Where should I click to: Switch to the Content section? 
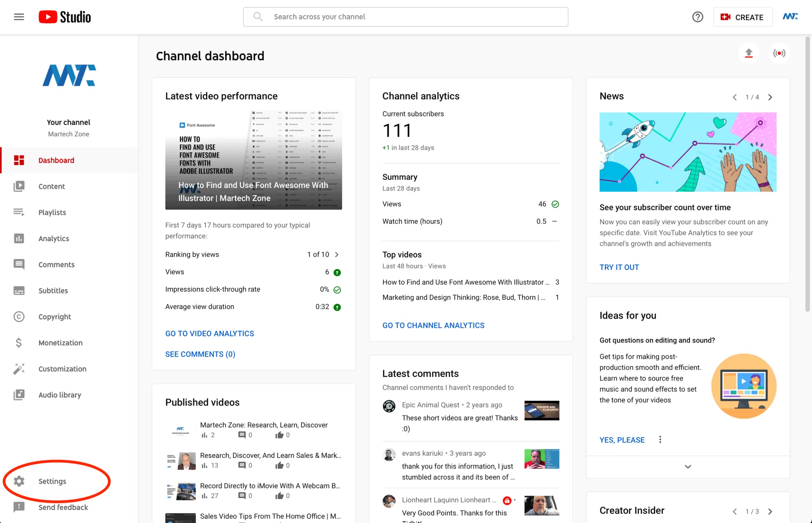pos(52,186)
